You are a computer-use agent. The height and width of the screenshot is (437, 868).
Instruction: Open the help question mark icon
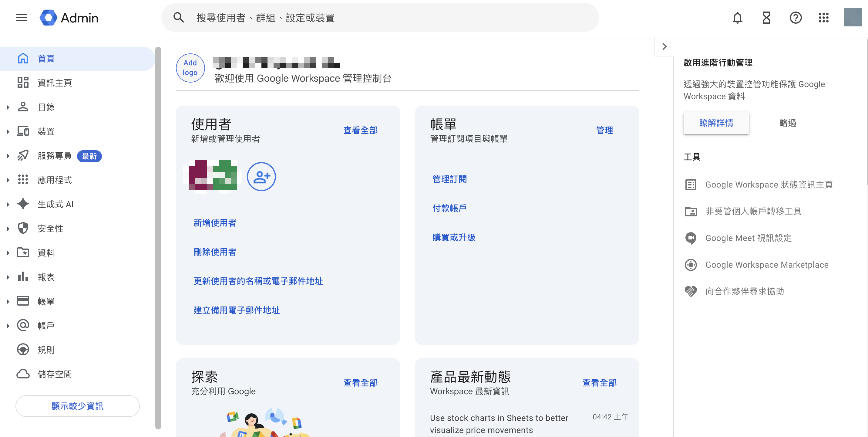796,18
